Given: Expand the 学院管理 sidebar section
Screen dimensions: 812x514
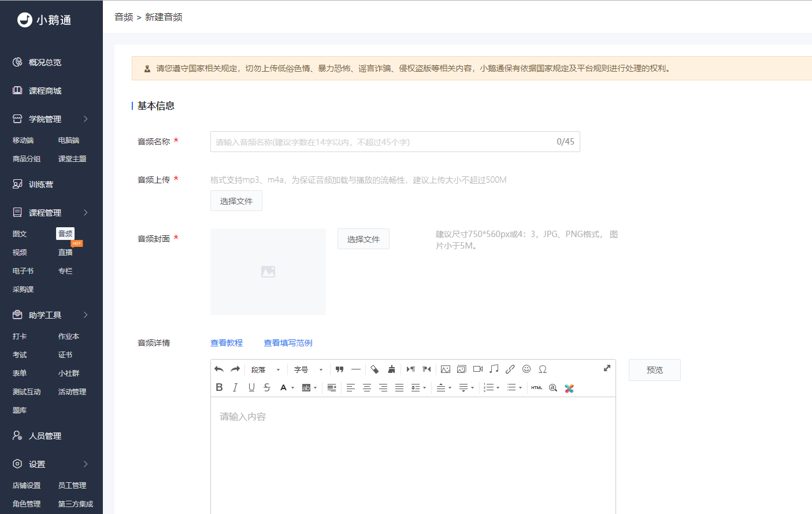Looking at the screenshot, I should 51,119.
